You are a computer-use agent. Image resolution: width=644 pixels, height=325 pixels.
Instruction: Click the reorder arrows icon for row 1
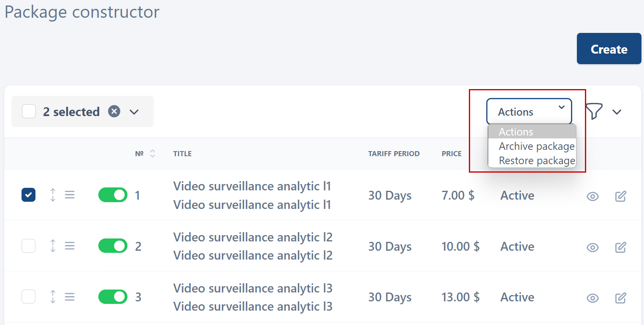(x=53, y=195)
